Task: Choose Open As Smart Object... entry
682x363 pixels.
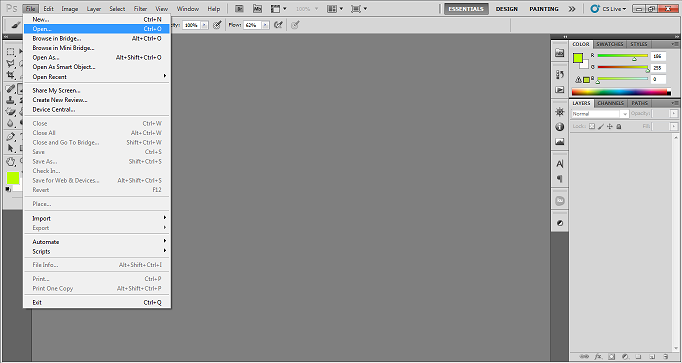Action: pyautogui.click(x=97, y=67)
